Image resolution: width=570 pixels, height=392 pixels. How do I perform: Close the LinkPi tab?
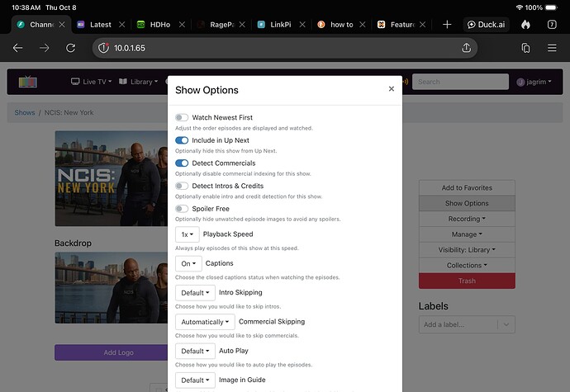click(x=302, y=24)
